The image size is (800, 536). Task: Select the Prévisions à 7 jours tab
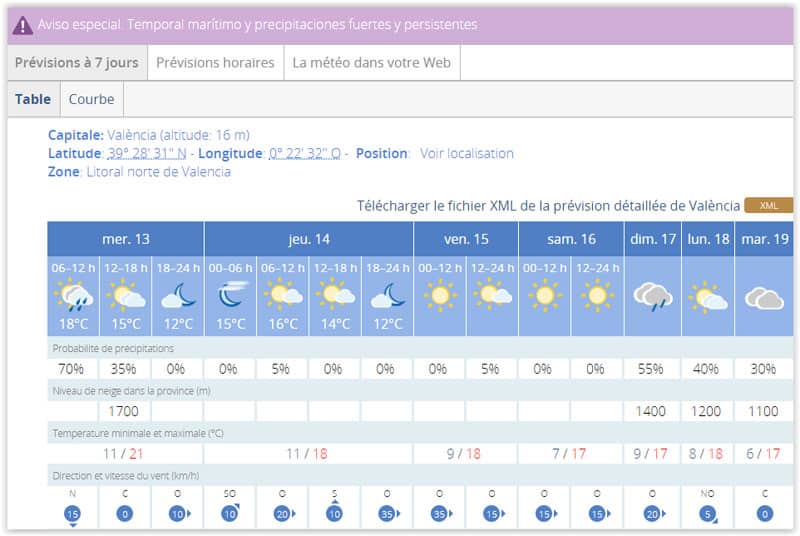[x=76, y=62]
